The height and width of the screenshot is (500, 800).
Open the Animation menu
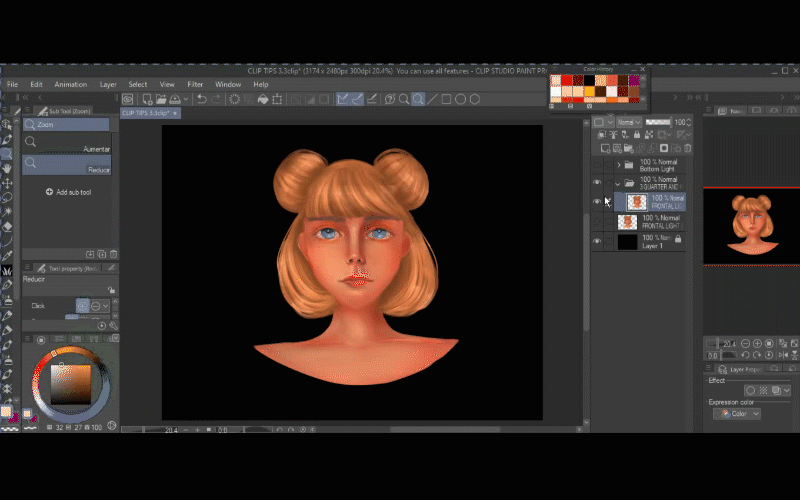click(70, 85)
